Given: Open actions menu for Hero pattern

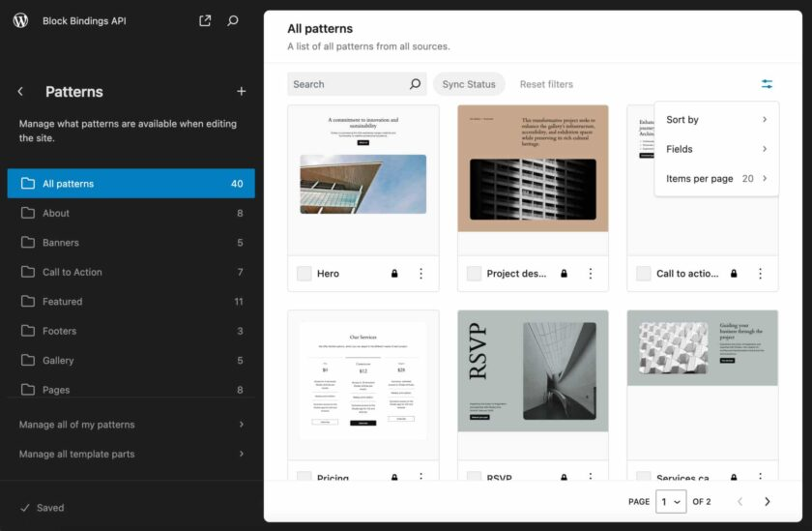Looking at the screenshot, I should click(x=420, y=274).
